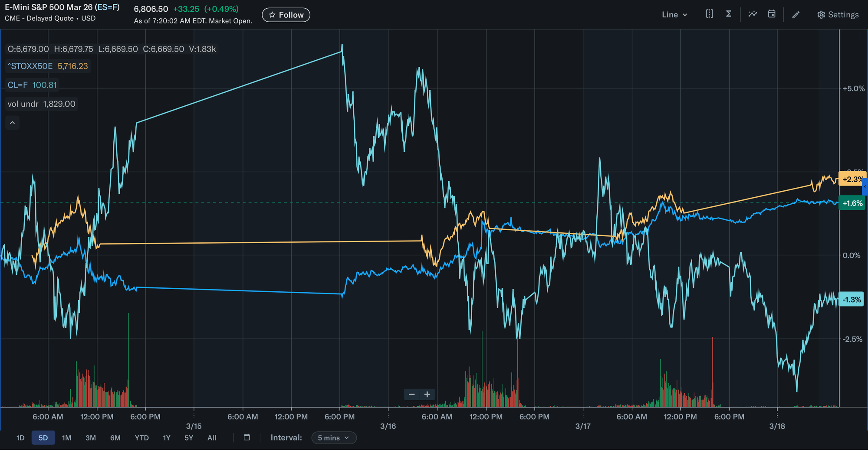Screen dimensions: 868x450
Task: Select the pencil draw tool
Action: (796, 15)
